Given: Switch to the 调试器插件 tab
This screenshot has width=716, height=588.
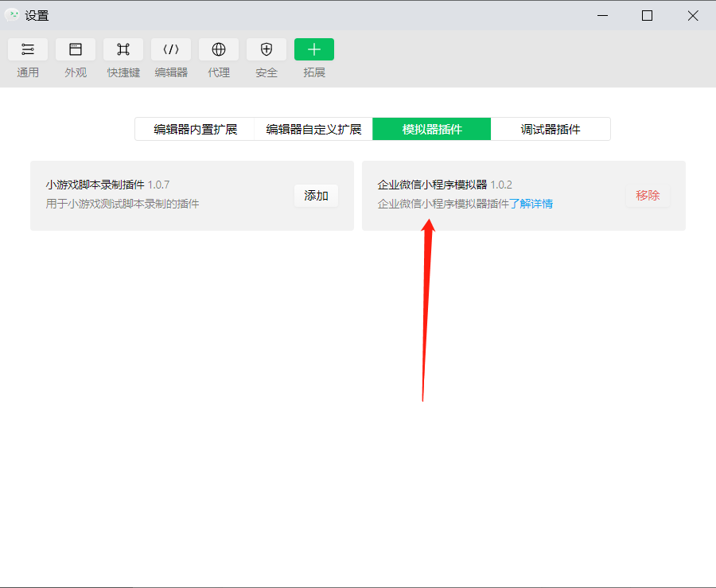Looking at the screenshot, I should coord(551,129).
